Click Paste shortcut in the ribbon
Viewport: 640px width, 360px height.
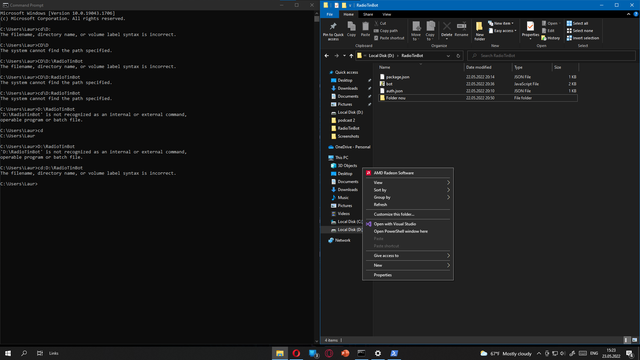pyautogui.click(x=389, y=38)
